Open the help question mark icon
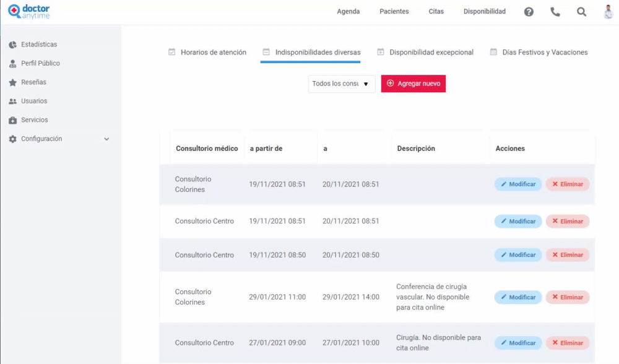The image size is (619, 364). click(529, 12)
